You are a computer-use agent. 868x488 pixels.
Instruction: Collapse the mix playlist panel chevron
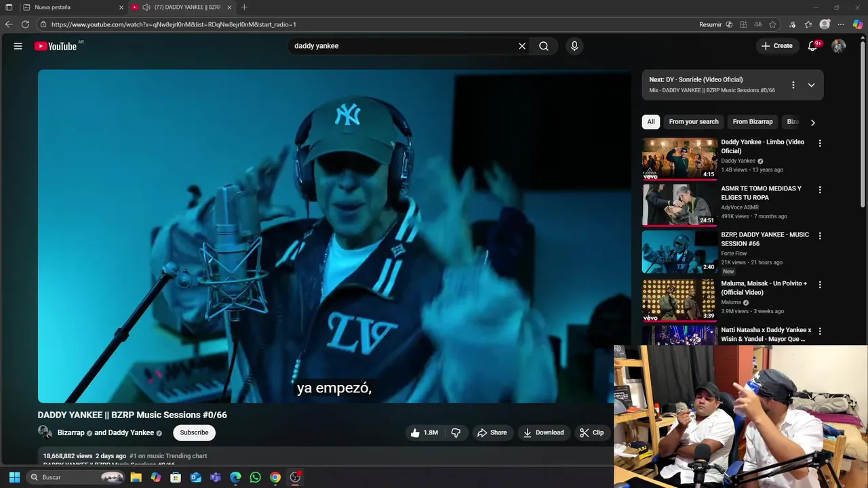click(811, 85)
